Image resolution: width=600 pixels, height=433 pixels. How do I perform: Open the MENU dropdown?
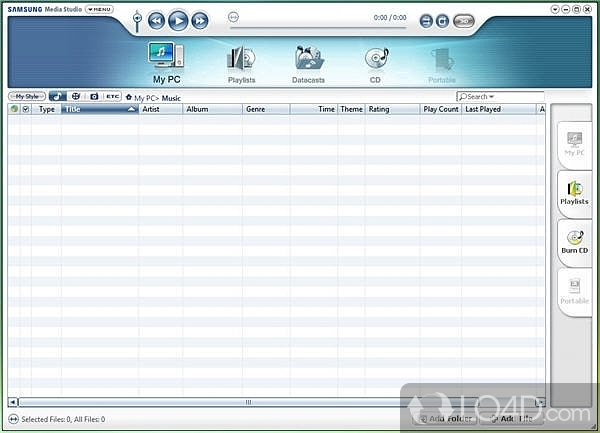point(99,9)
